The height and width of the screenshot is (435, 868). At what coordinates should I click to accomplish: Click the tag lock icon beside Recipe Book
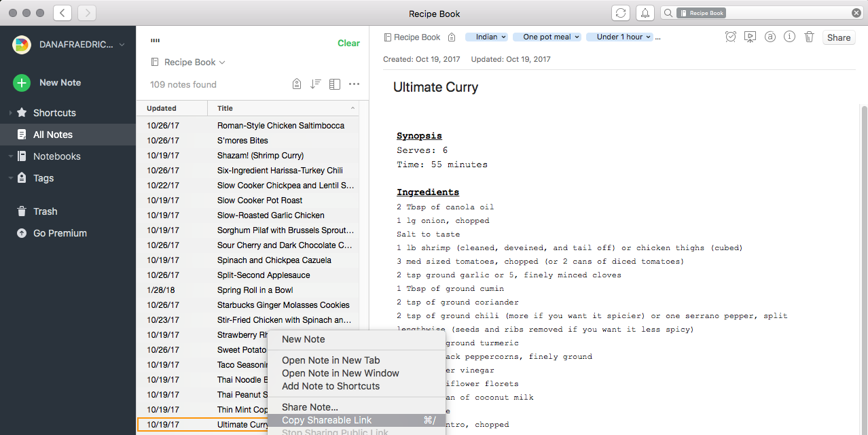pos(452,37)
